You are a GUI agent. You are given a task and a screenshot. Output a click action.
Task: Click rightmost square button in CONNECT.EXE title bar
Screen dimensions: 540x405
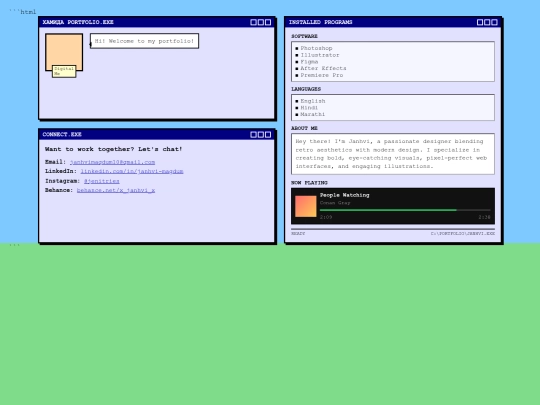click(x=268, y=135)
